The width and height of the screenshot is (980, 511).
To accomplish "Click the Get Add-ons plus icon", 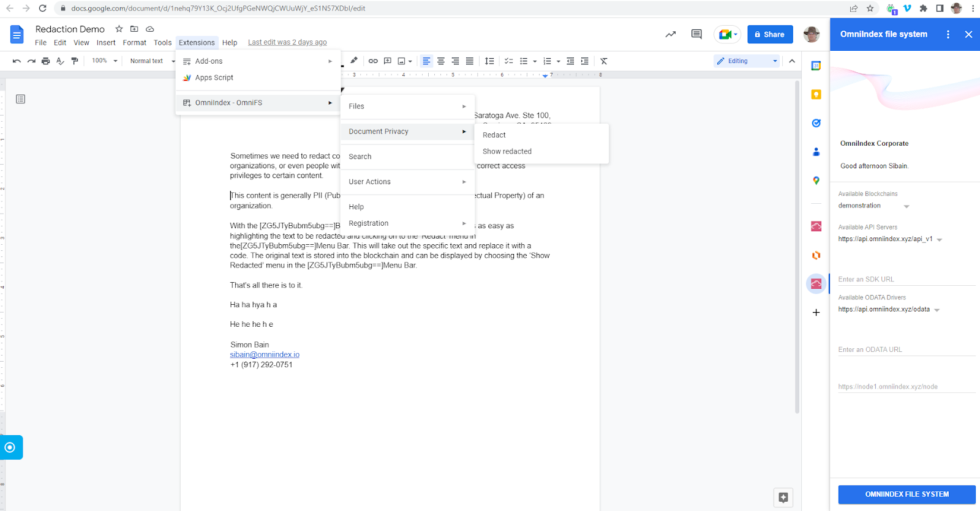I will (x=816, y=313).
